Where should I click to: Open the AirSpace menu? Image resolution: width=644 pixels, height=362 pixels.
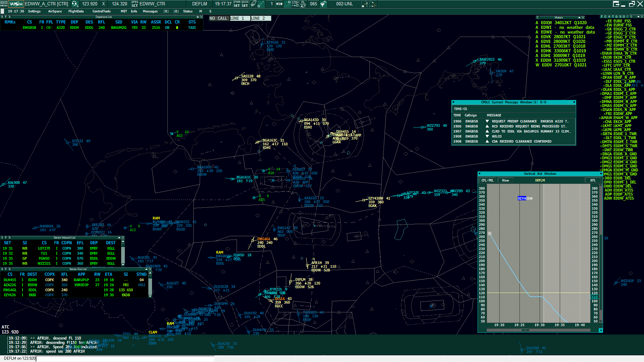54,11
